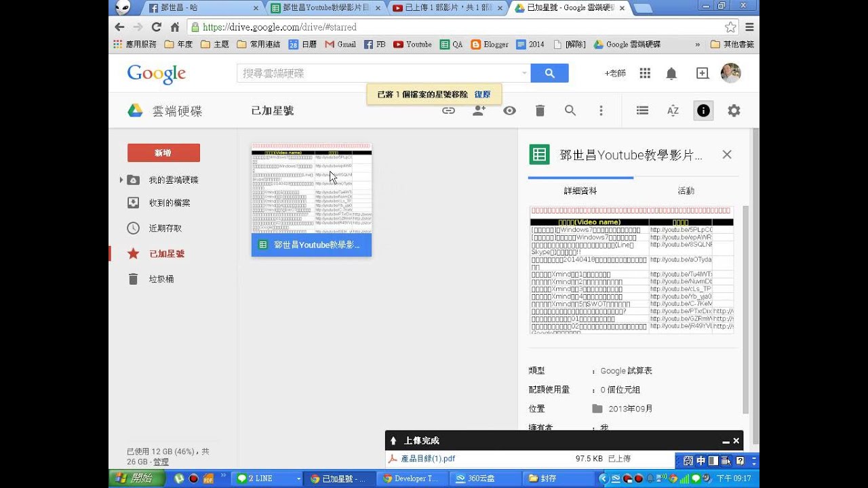The height and width of the screenshot is (488, 868).
Task: Click the 復原 undo link
Action: tap(482, 94)
